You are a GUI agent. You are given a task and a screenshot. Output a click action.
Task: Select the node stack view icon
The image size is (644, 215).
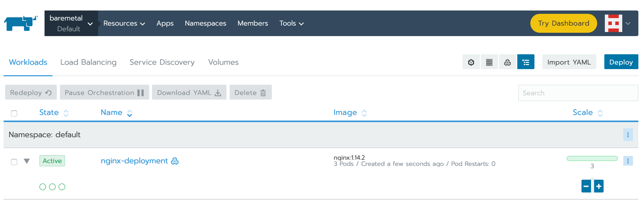click(489, 62)
